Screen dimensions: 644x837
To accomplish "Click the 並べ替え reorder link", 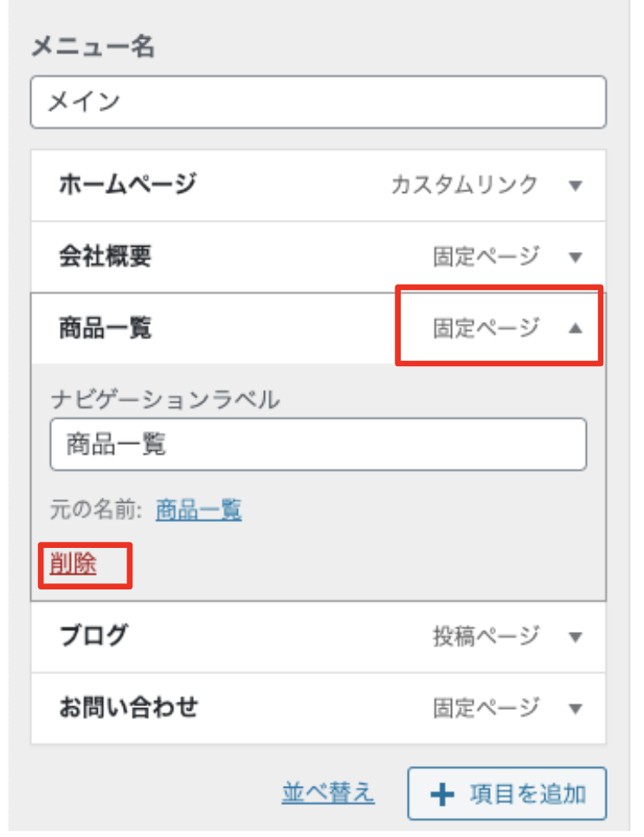I will click(328, 792).
